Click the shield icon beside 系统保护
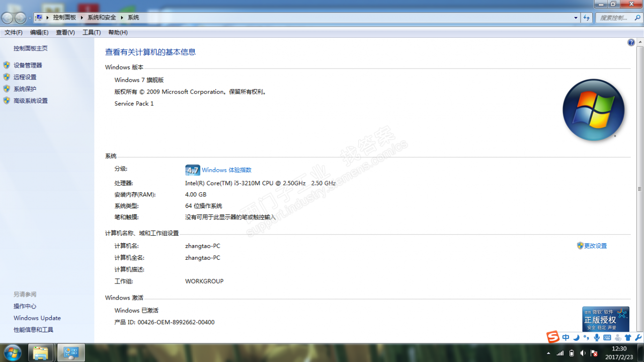 [x=7, y=89]
